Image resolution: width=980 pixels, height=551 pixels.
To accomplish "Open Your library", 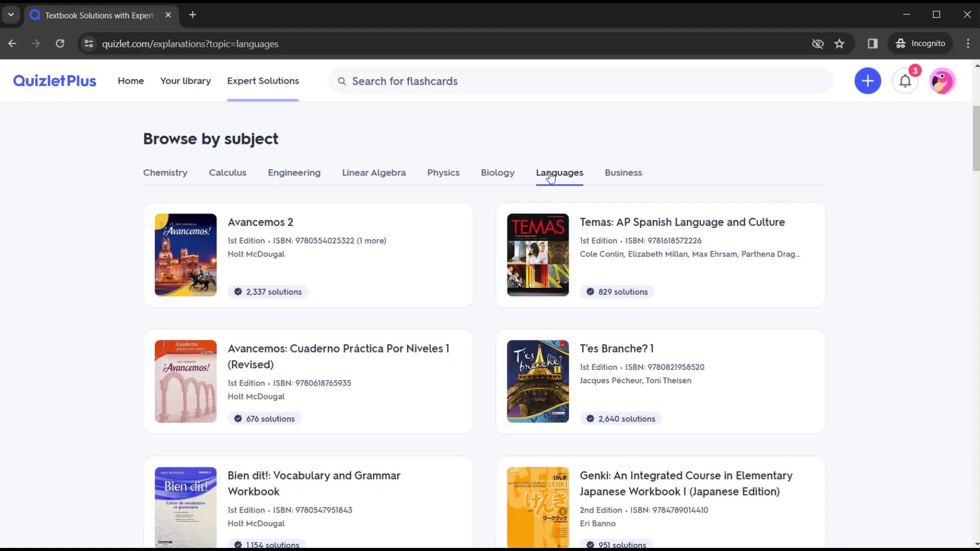I will (185, 81).
